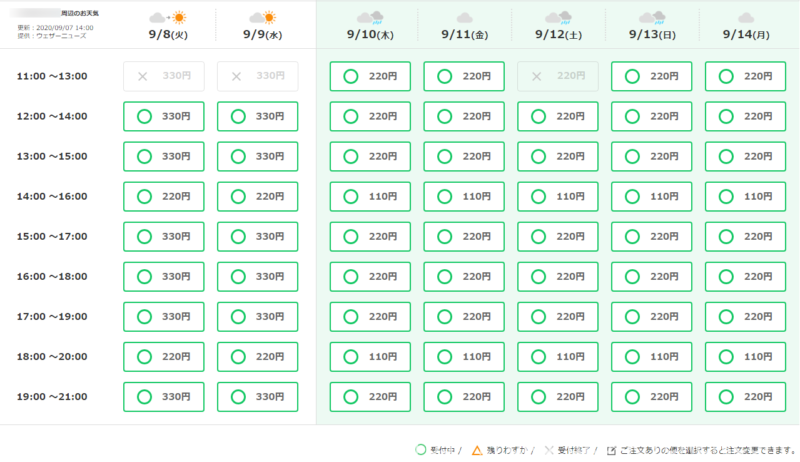The height and width of the screenshot is (462, 800).
Task: Click the weather icon for 9/13(日)
Action: tap(652, 18)
